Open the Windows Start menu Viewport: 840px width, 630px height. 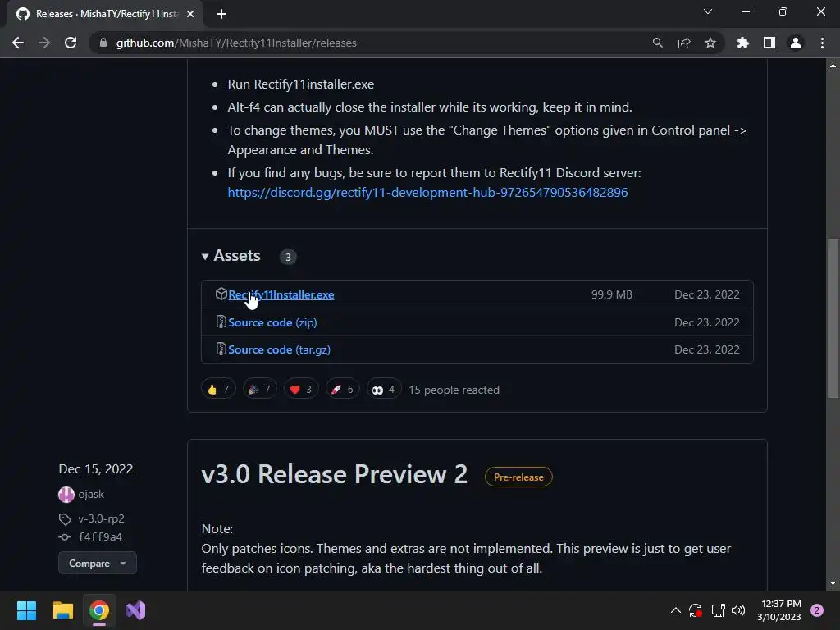coord(26,610)
